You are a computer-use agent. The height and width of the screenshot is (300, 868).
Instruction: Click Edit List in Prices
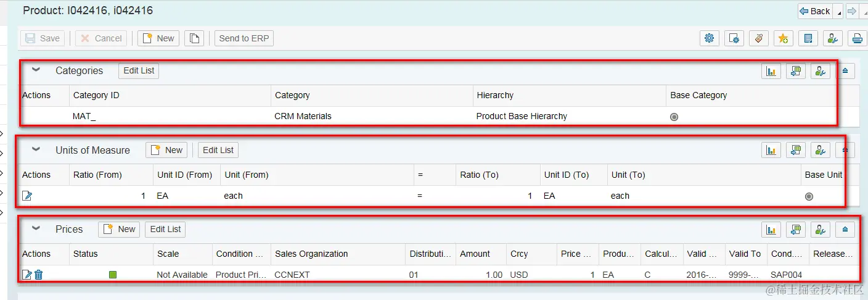[x=166, y=229]
